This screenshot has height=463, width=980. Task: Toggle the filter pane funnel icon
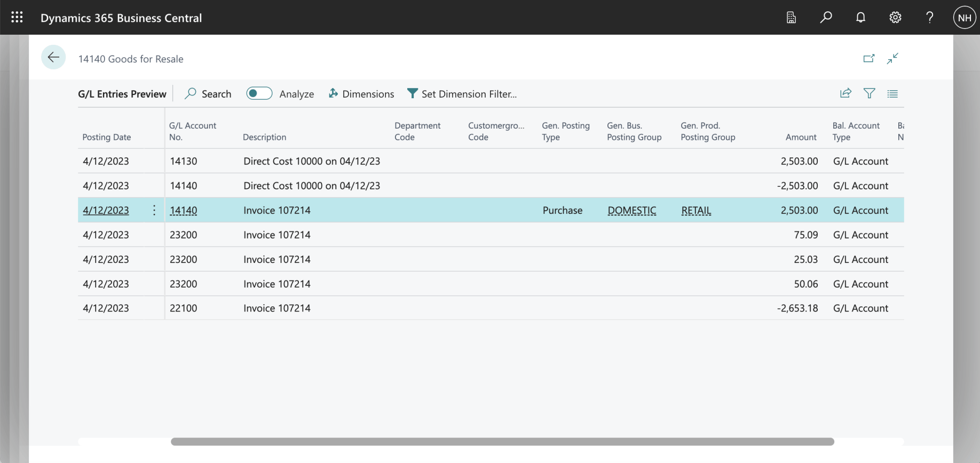(869, 93)
